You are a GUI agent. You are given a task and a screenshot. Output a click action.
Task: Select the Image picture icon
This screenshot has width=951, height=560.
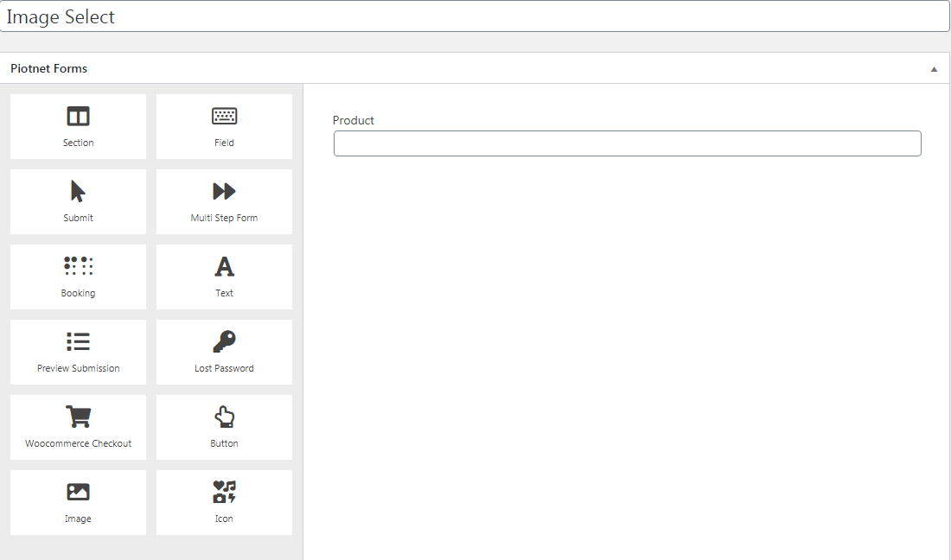(x=78, y=492)
